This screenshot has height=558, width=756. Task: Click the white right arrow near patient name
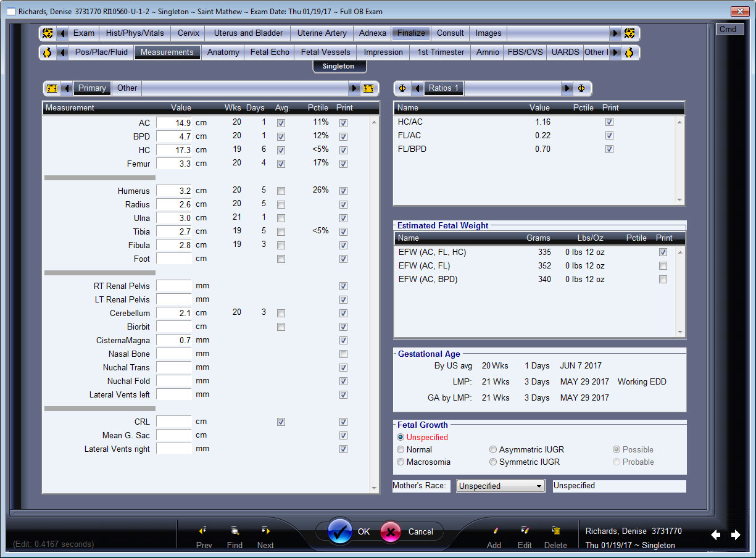[736, 535]
